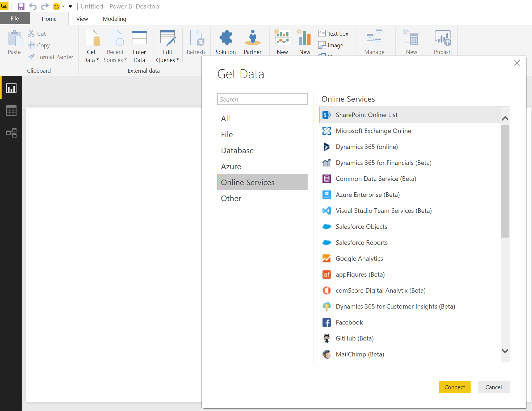Select Azure Enterprise (Beta) connector
The height and width of the screenshot is (411, 532).
coord(409,195)
